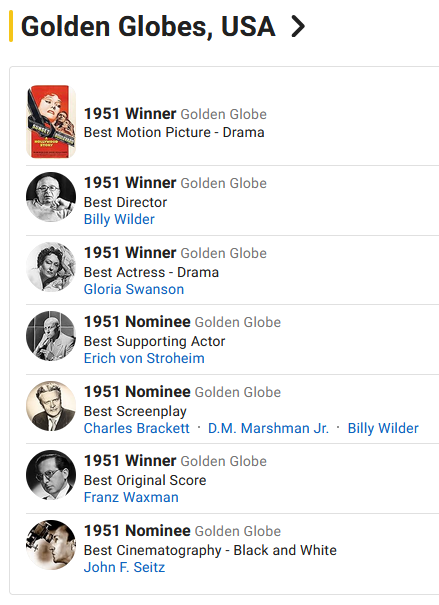Click the Golden Globes, USA title

coord(148,26)
